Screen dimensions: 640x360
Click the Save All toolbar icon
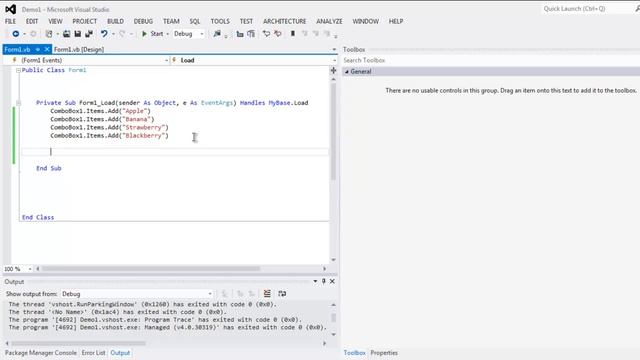[x=89, y=34]
